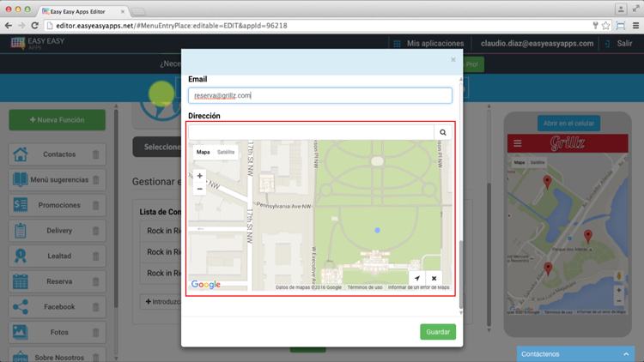Click the Email input field

[x=319, y=96]
